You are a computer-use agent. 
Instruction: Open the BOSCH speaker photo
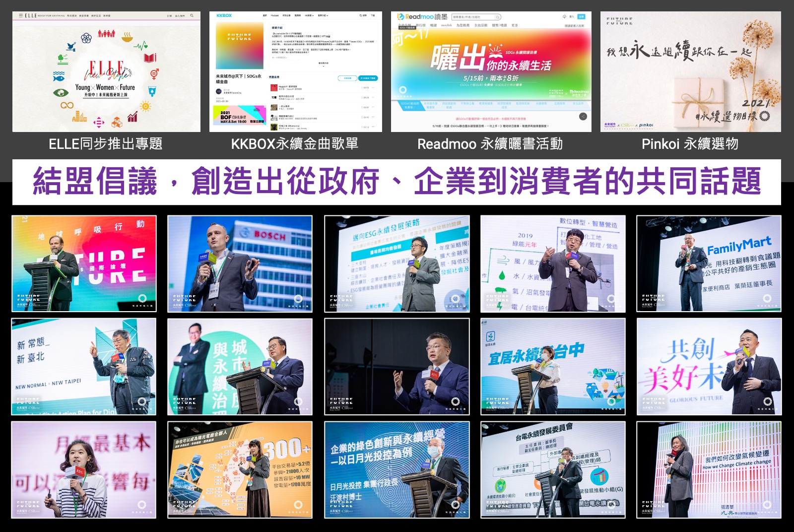point(240,264)
